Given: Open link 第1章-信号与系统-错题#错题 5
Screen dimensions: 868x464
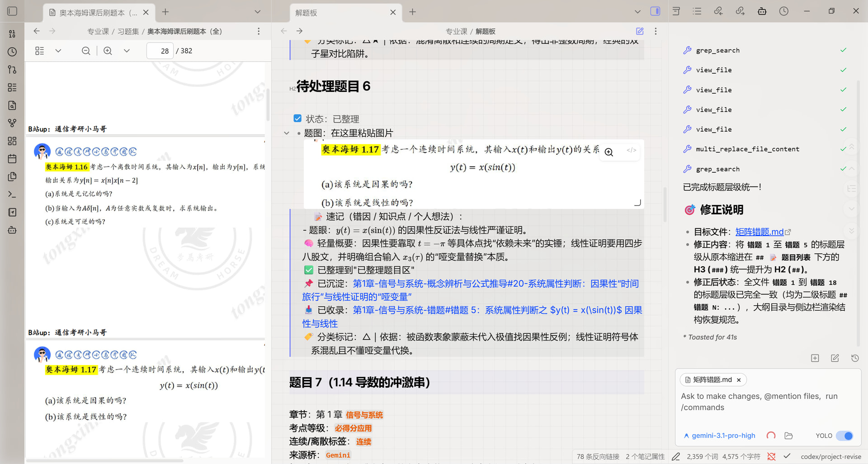Looking at the screenshot, I should (472, 317).
